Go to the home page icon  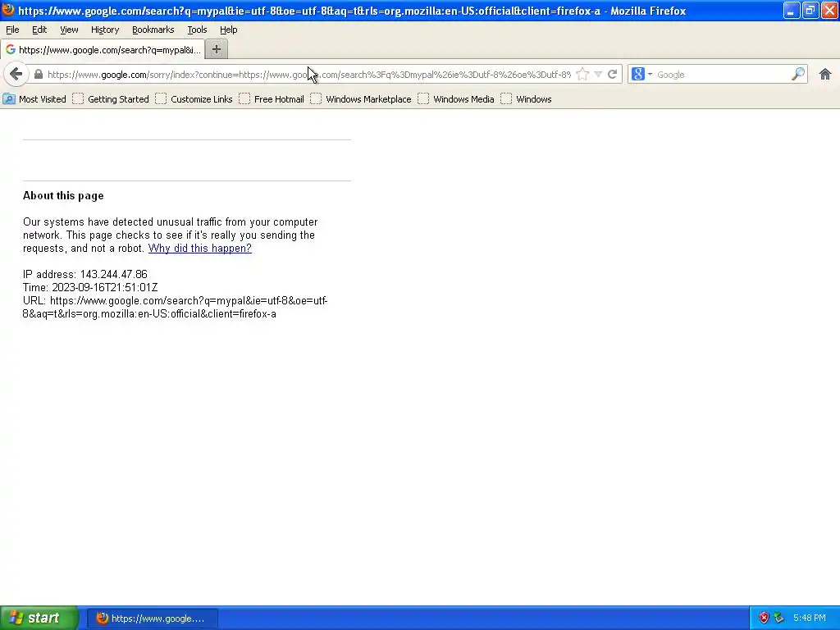coord(825,75)
